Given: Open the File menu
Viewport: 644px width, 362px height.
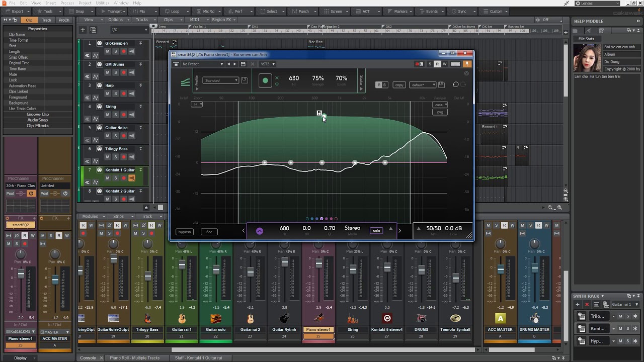Looking at the screenshot, I should pos(12,3).
